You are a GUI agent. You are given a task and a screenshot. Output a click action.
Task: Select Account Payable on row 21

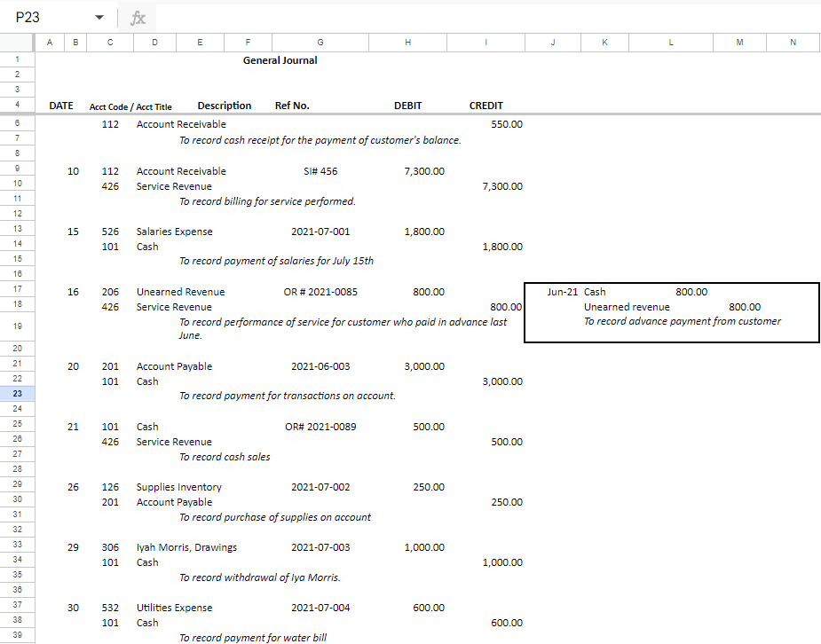pyautogui.click(x=174, y=366)
